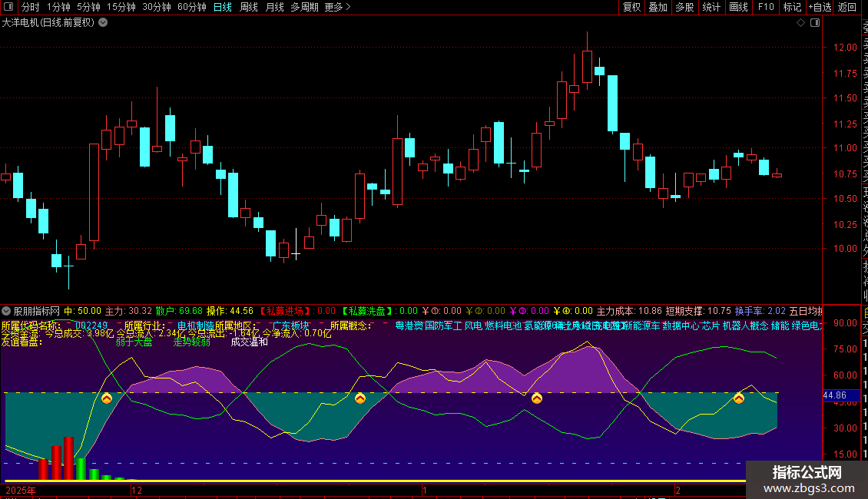Click the 短期支撑: 10.75 value

(698, 311)
